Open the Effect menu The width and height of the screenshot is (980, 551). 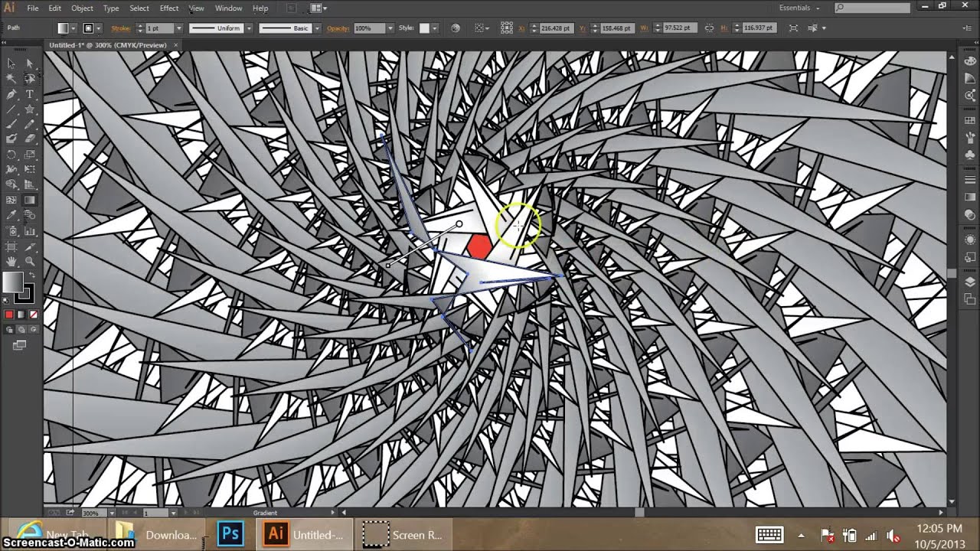pyautogui.click(x=169, y=8)
